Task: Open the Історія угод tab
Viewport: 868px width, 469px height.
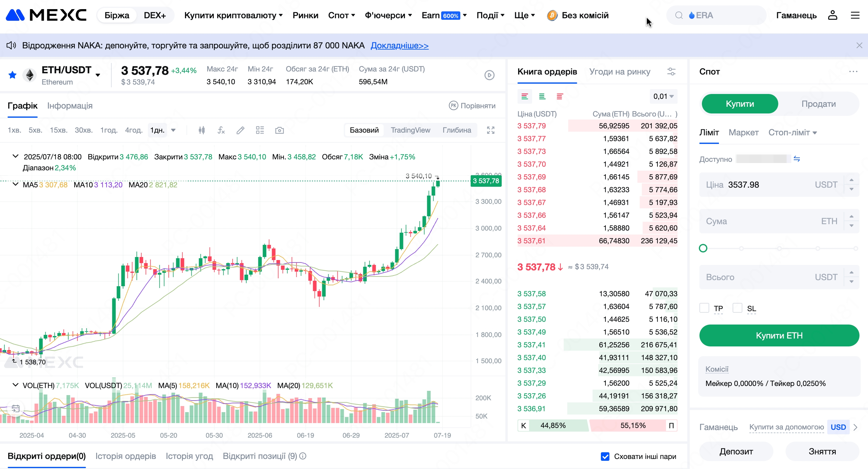Action: pos(189,456)
